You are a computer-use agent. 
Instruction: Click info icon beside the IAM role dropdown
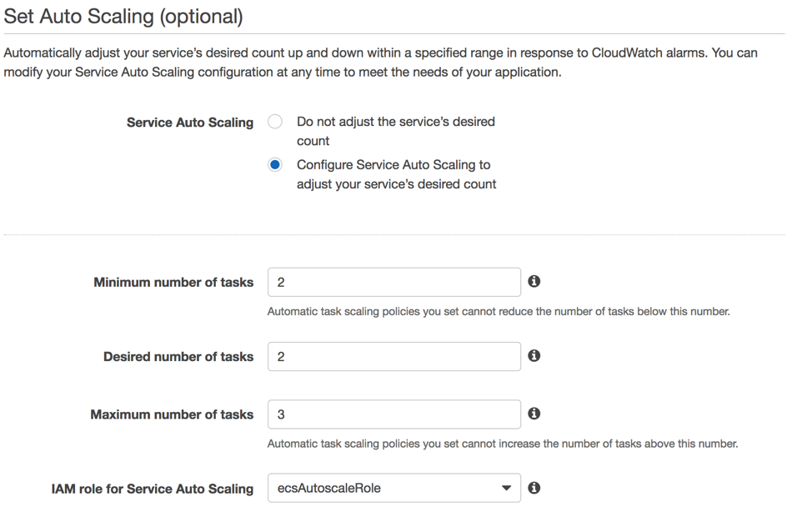pos(534,488)
